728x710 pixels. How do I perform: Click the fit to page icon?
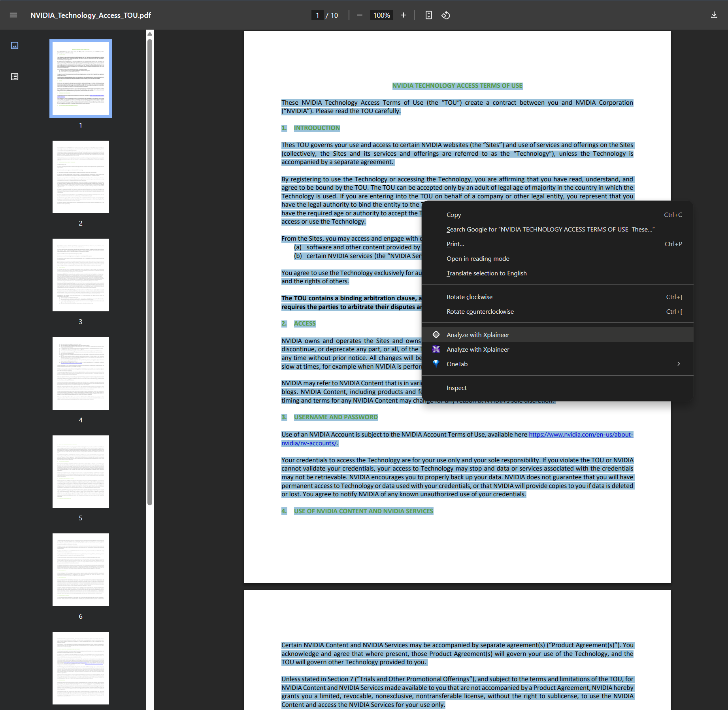click(428, 15)
